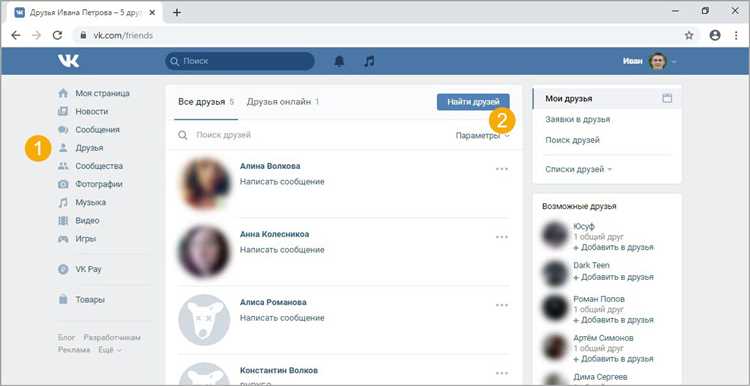Image resolution: width=750 pixels, height=386 pixels.
Task: Click the VK logo in the header
Action: [68, 61]
